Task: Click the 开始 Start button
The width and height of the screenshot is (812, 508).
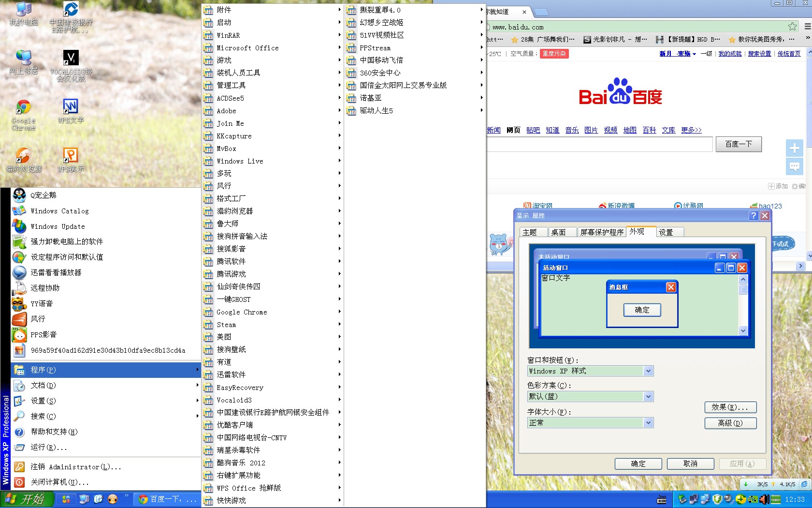Action: tap(27, 499)
